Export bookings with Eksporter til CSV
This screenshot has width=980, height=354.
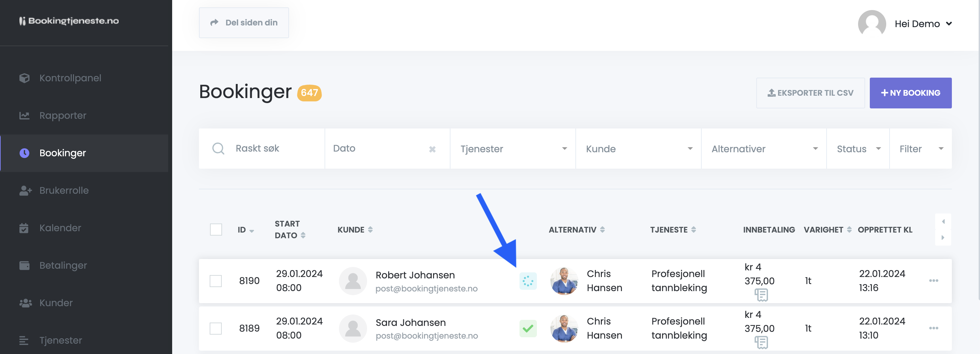pyautogui.click(x=810, y=93)
